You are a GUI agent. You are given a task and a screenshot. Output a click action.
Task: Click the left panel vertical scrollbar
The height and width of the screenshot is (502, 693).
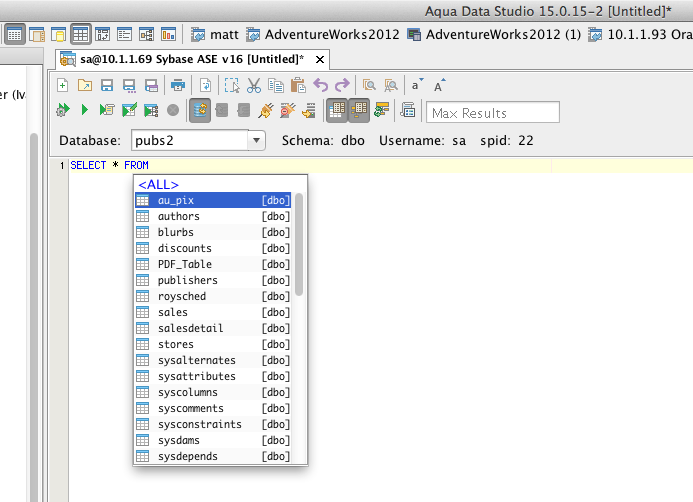[34, 316]
